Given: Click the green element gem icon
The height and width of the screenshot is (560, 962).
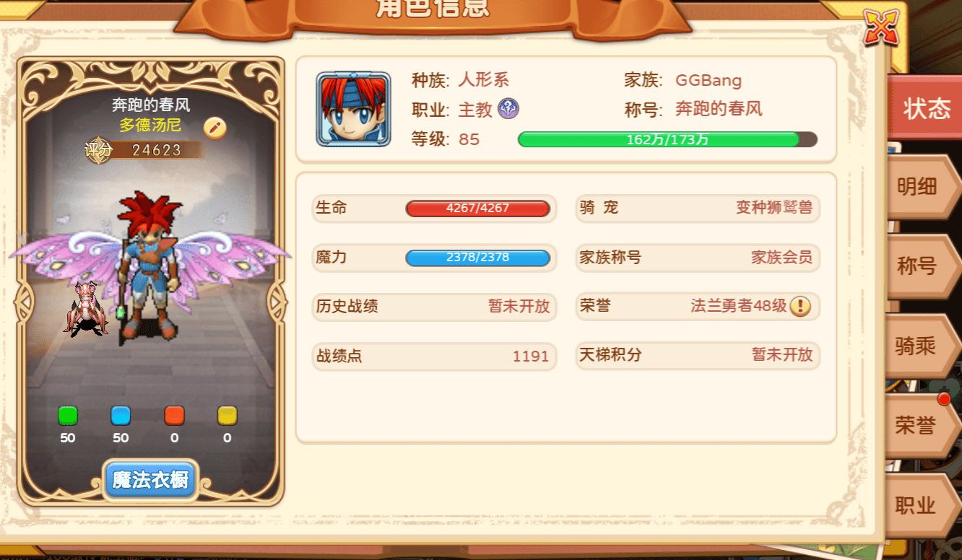Looking at the screenshot, I should point(68,416).
